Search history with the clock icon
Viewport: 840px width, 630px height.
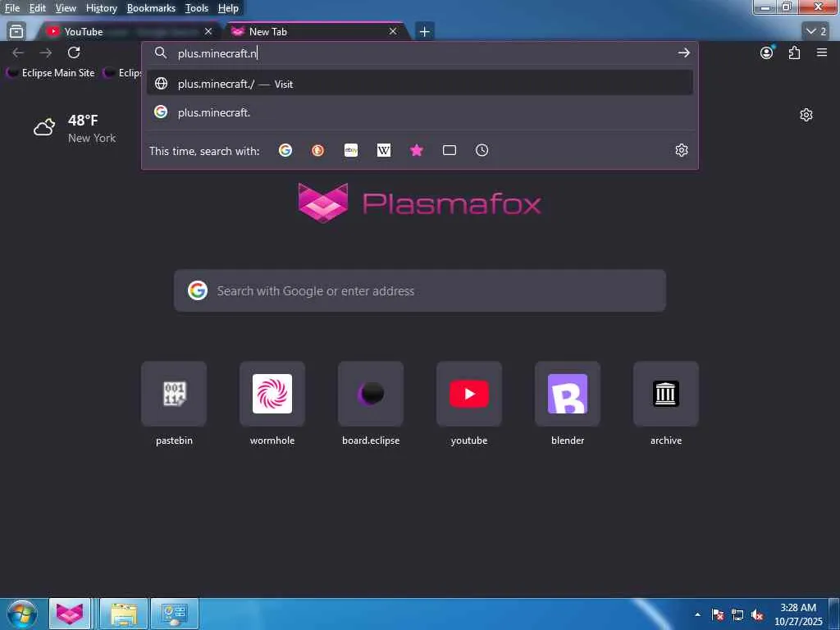coord(482,151)
